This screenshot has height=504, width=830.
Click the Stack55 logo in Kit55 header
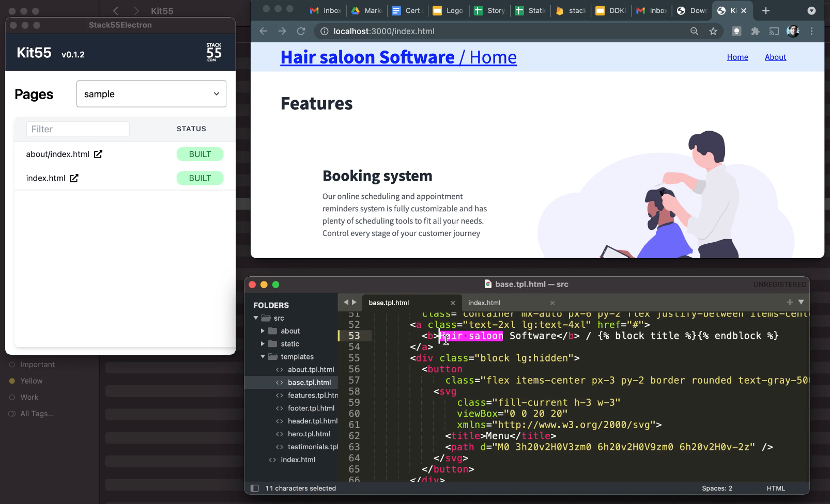214,52
